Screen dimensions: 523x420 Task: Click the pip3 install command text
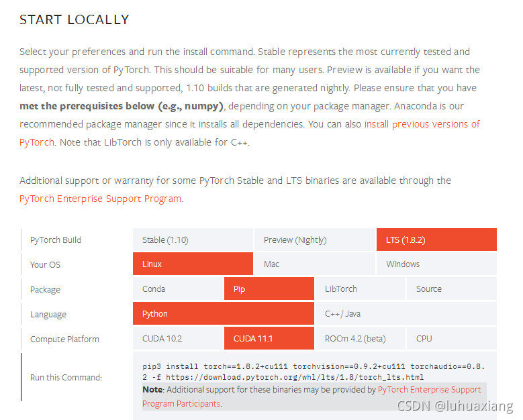click(x=314, y=372)
